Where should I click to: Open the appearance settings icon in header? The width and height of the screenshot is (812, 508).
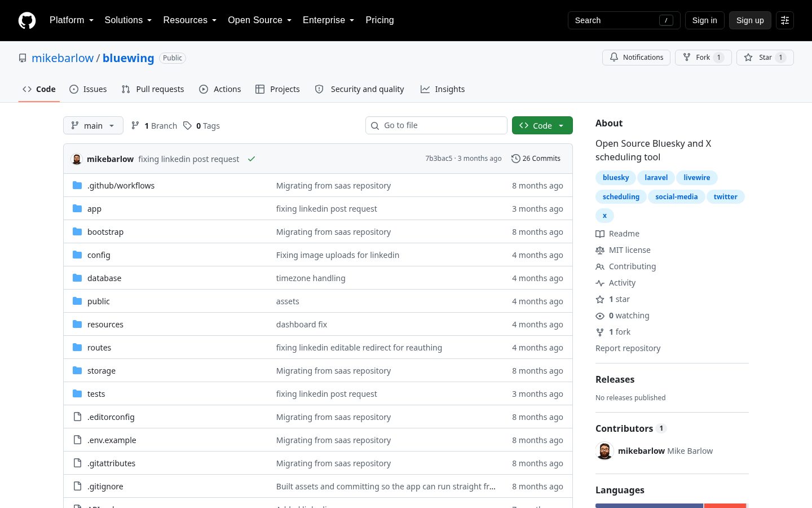click(785, 20)
